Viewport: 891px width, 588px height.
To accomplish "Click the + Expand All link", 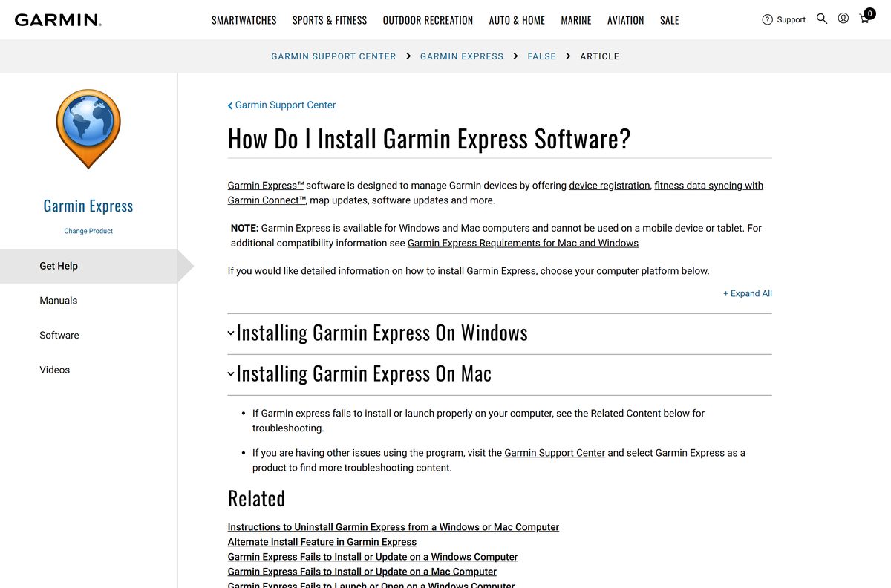I will coord(748,293).
